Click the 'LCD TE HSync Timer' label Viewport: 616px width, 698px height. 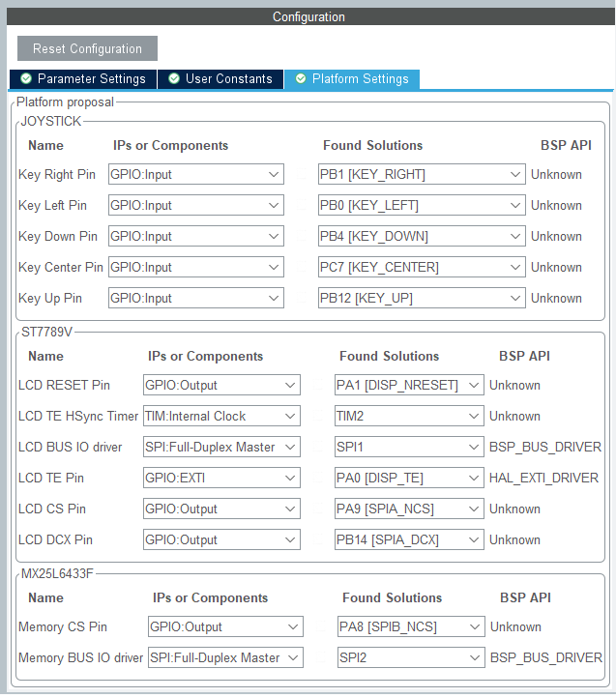pos(78,416)
